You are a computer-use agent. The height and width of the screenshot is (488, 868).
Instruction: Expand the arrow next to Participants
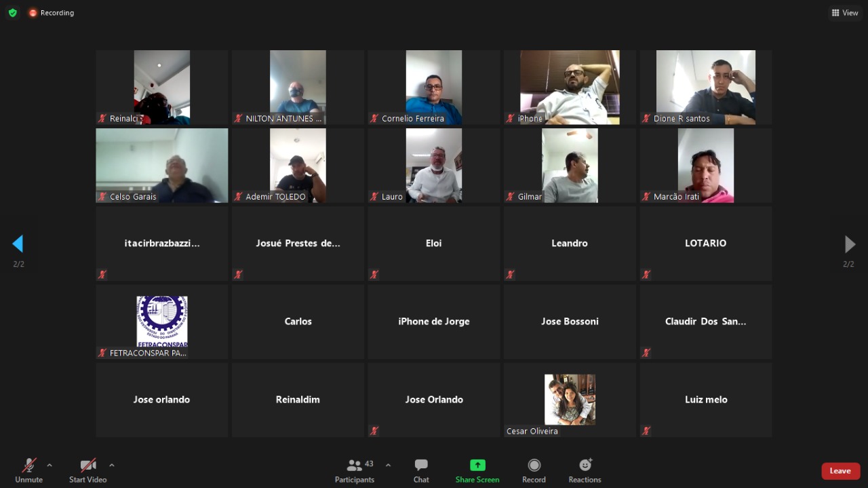point(388,465)
